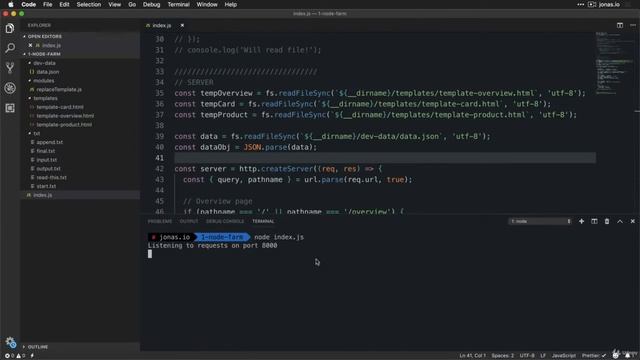Close index.js in Open Editors list

30,45
